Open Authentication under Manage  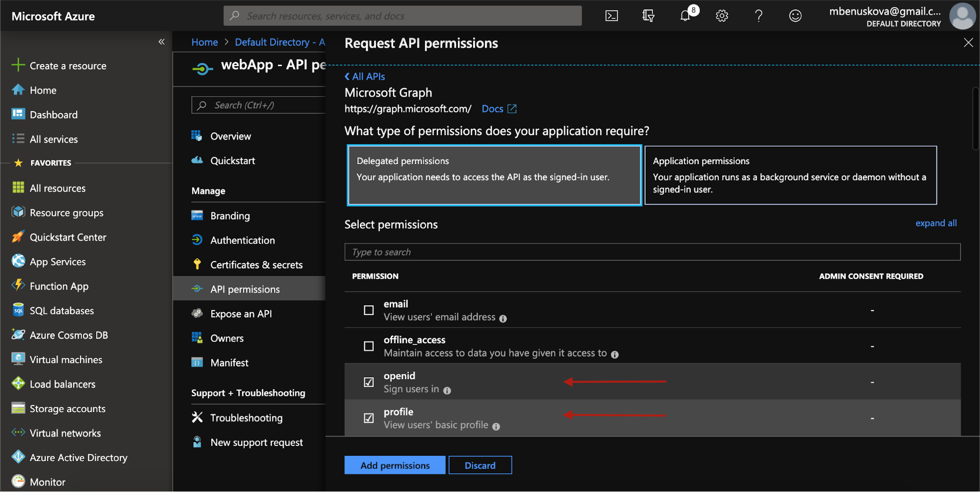click(x=242, y=241)
